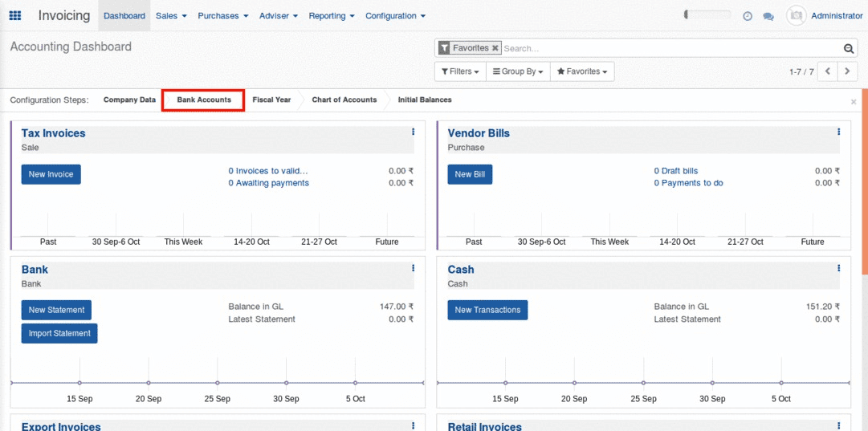868x431 pixels.
Task: Open Retail Invoices card options menu
Action: [x=838, y=425]
